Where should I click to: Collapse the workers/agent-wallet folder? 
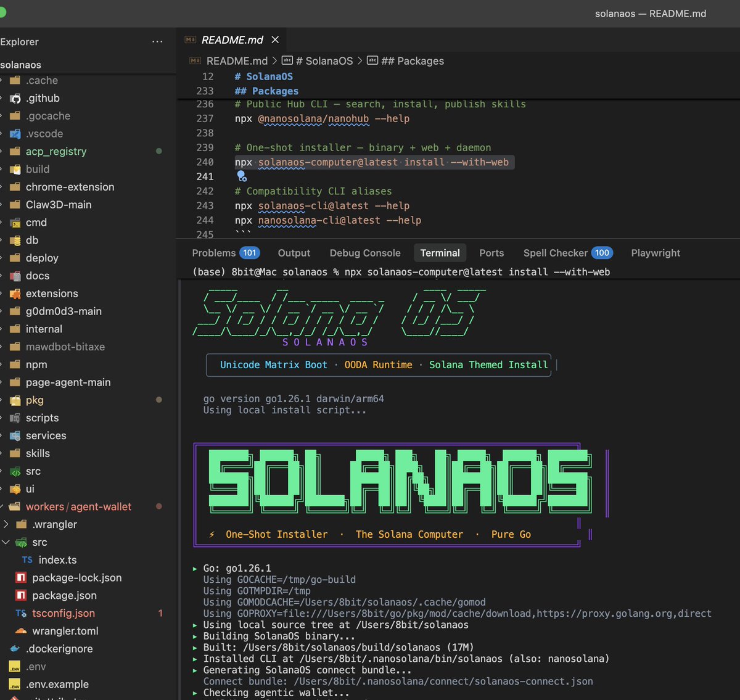coord(1,507)
